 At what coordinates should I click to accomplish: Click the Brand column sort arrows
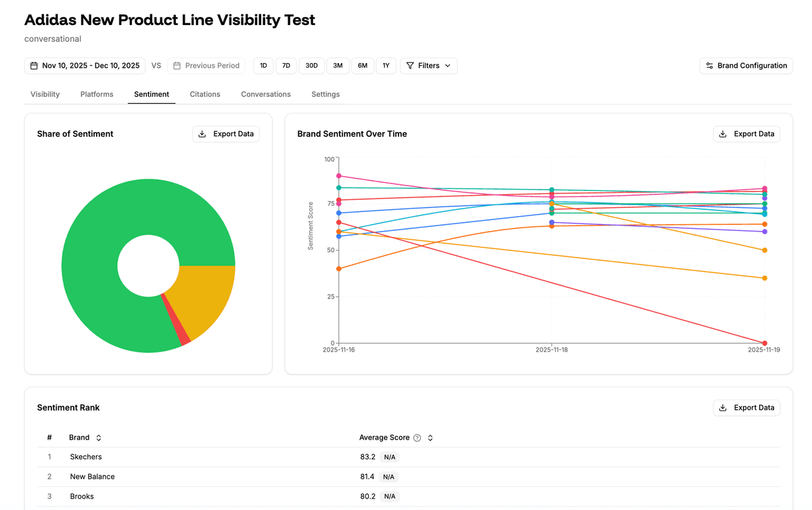(97, 438)
